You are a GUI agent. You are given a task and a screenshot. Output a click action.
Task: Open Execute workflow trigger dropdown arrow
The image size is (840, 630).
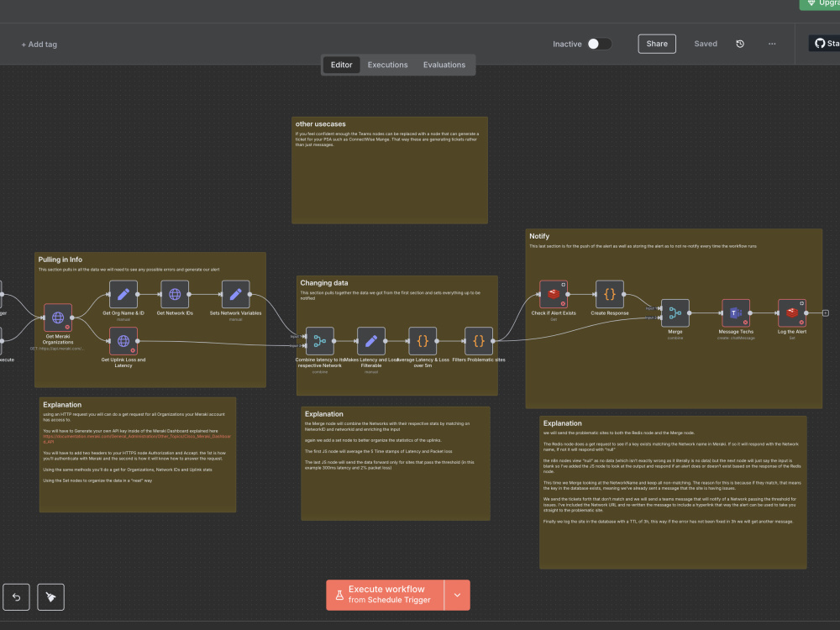coord(457,596)
